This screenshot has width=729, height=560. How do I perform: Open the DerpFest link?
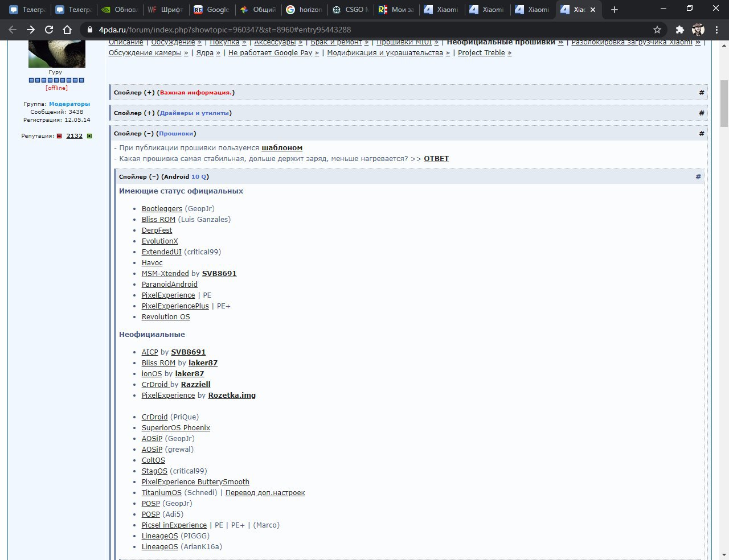pos(157,230)
